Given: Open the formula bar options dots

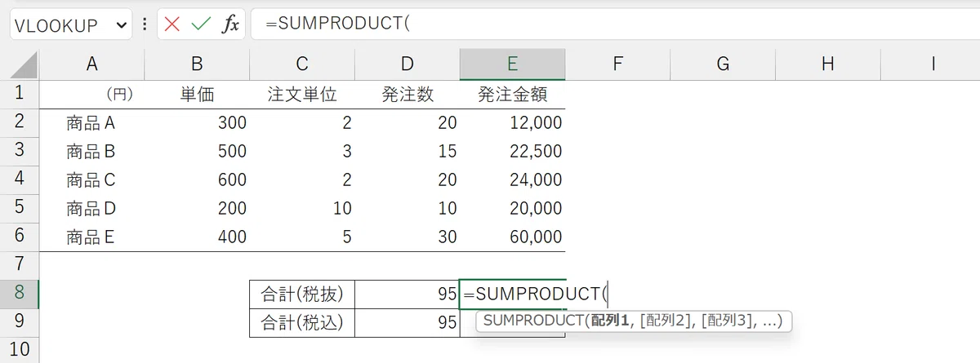Looking at the screenshot, I should 145,24.
